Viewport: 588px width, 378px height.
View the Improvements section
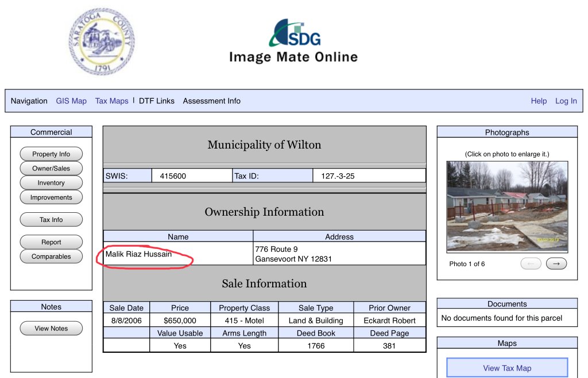[51, 197]
